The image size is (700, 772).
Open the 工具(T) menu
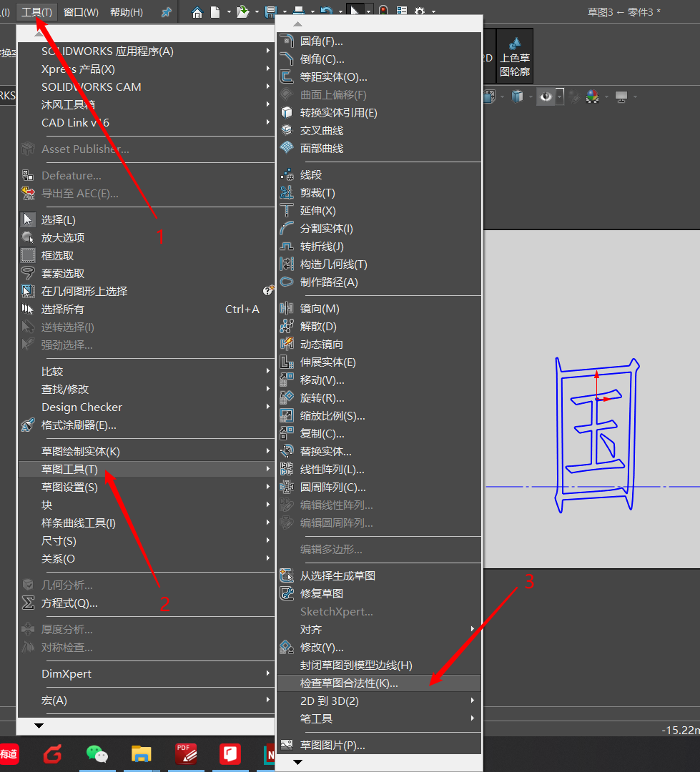(37, 12)
